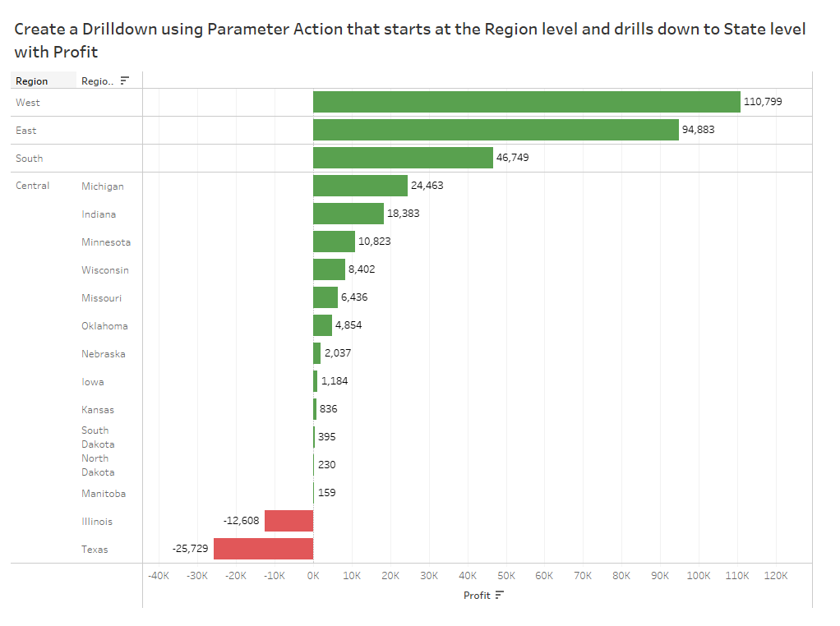Expand the South region row label
This screenshot has width=840, height=626.
point(30,159)
